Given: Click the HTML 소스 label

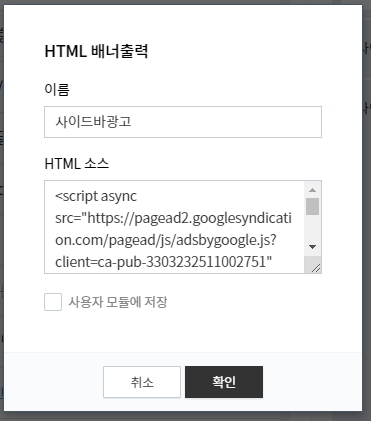Looking at the screenshot, I should 77,164.
